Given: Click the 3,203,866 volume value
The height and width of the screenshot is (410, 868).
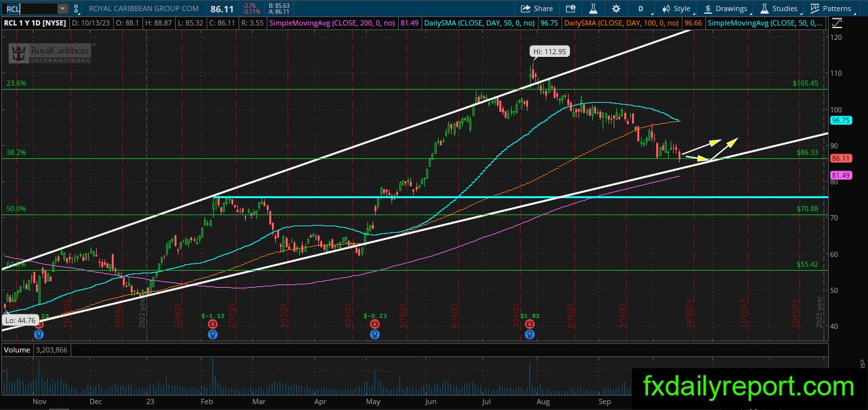Looking at the screenshot, I should click(51, 350).
